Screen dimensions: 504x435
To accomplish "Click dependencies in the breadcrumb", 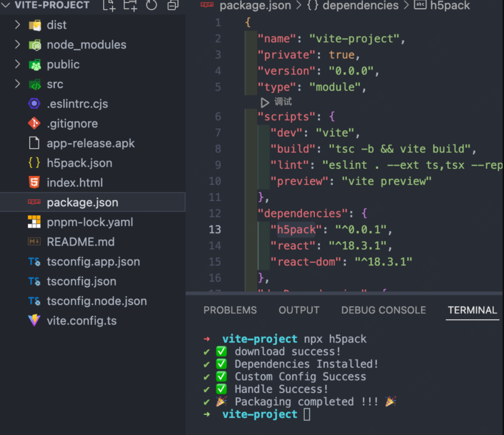I will coord(360,6).
